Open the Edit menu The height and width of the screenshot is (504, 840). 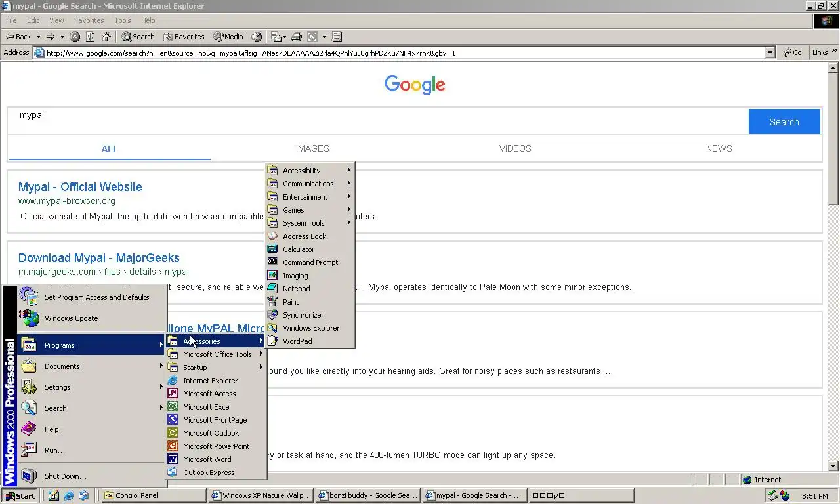(x=33, y=20)
